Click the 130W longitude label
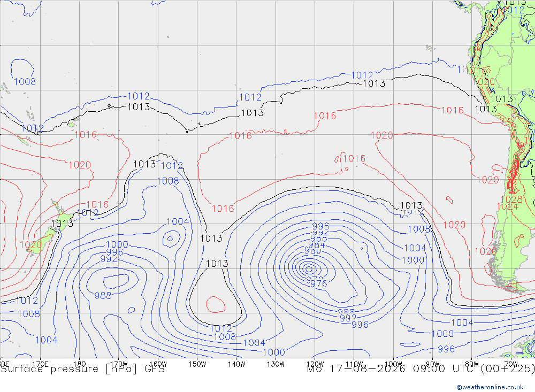 point(276,364)
